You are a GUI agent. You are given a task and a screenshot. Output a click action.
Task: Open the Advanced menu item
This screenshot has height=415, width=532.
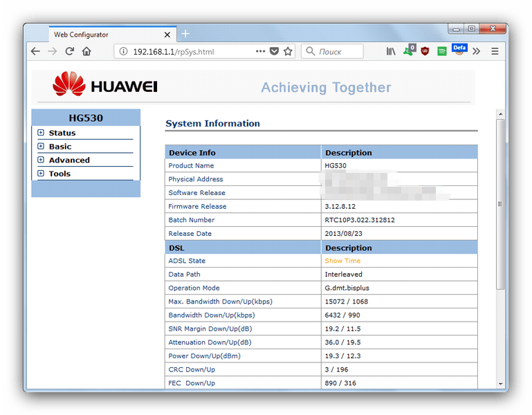pyautogui.click(x=69, y=160)
